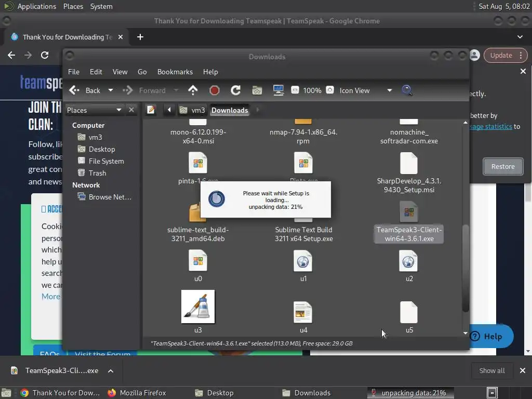Viewport: 532px width, 399px height.
Task: Select the u3 paintbrush image file
Action: 198,307
